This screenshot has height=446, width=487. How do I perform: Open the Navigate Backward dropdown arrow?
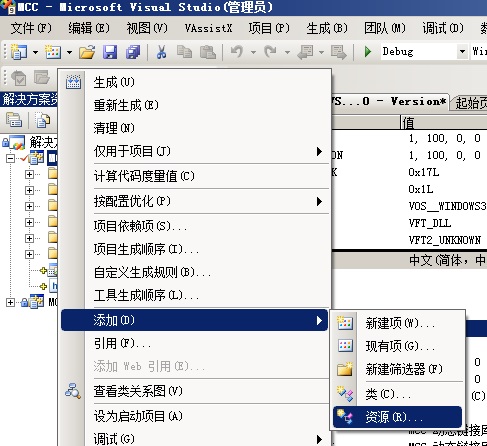[x=321, y=52]
